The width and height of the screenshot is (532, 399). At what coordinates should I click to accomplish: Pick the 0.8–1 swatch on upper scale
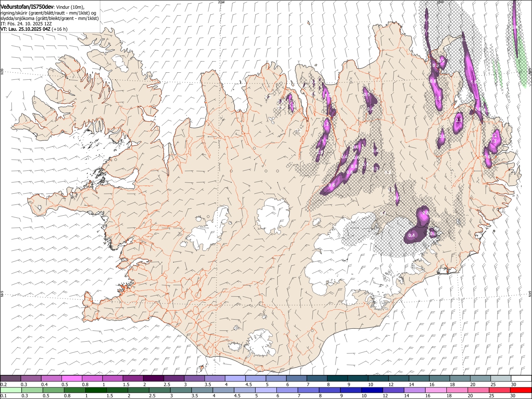tap(92, 378)
